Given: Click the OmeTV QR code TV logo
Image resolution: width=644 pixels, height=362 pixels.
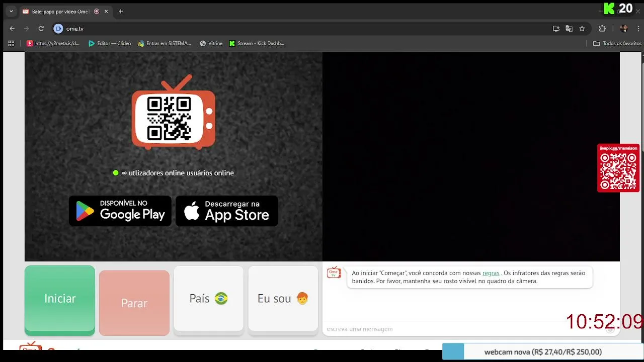Looking at the screenshot, I should 174,113.
